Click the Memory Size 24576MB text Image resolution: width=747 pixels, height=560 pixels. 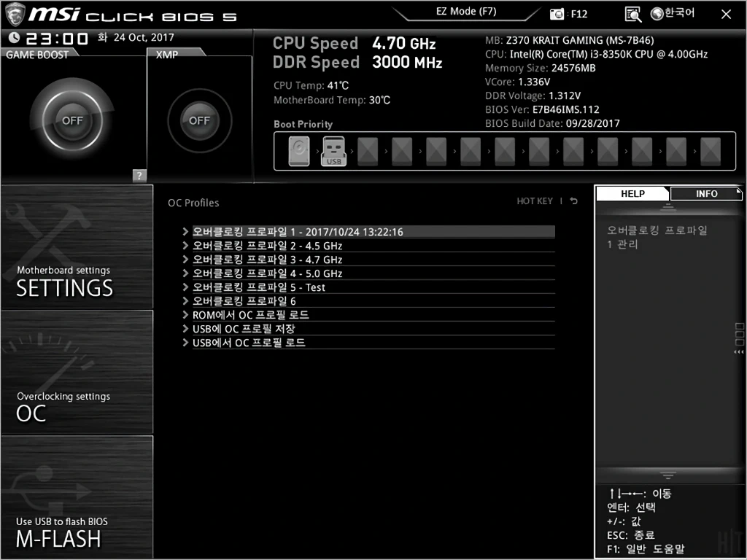point(541,68)
